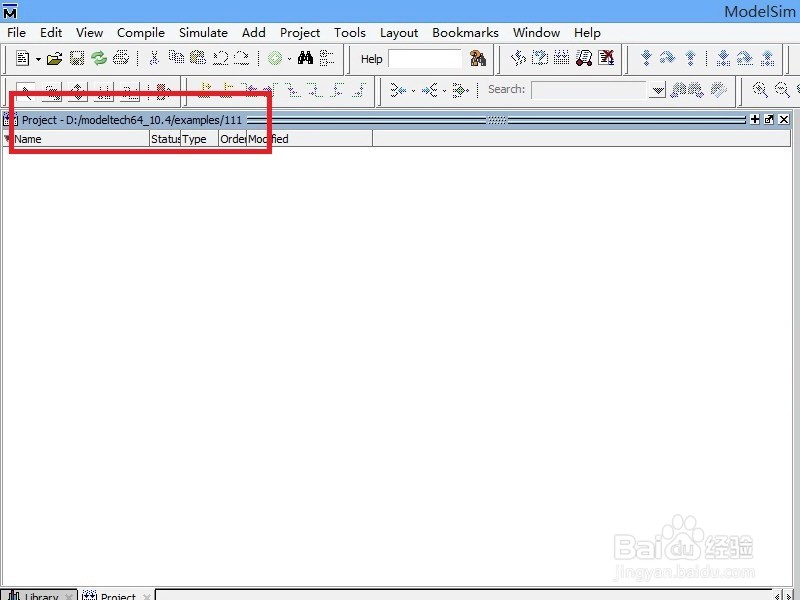
Task: Click the Save floppy disk icon
Action: 77,58
